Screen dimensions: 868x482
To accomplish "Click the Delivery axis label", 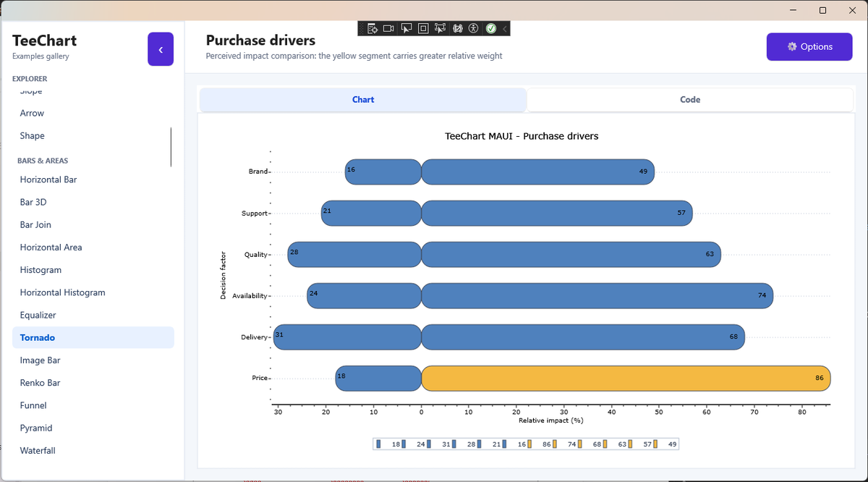I will [254, 337].
